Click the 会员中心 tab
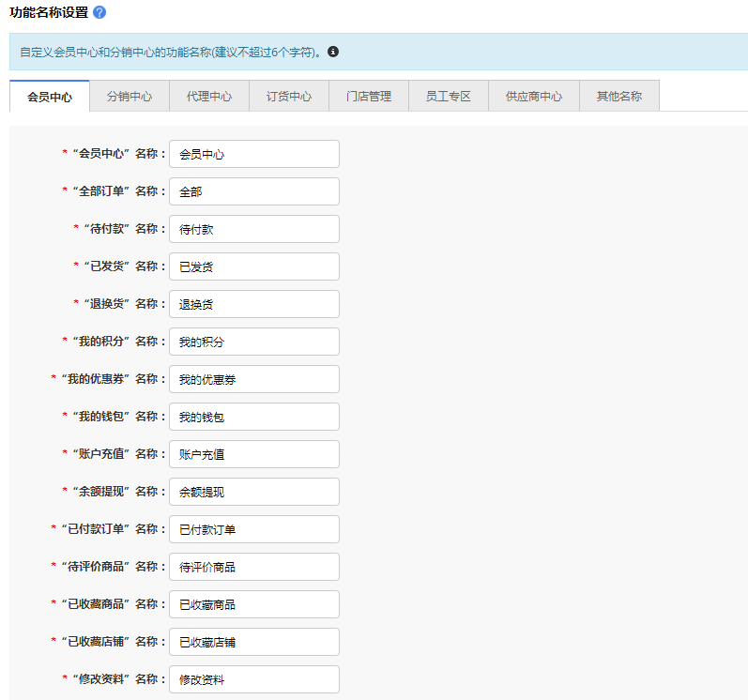 pyautogui.click(x=50, y=96)
